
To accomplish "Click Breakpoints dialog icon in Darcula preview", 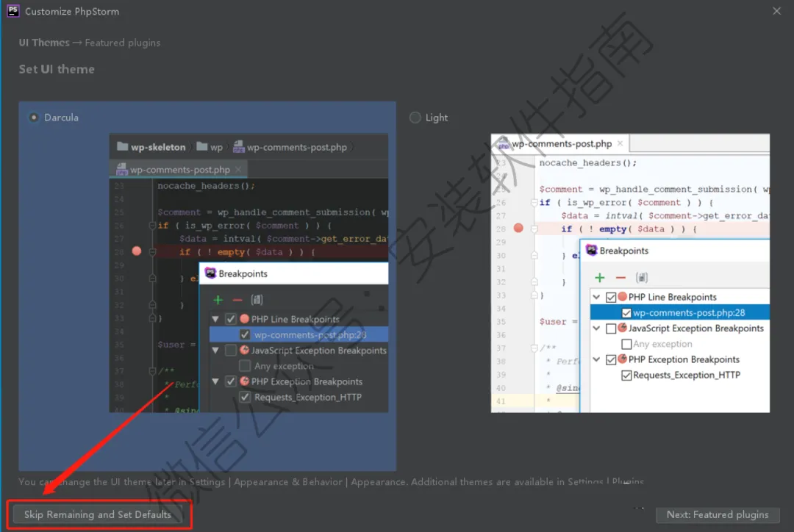I will tap(210, 273).
